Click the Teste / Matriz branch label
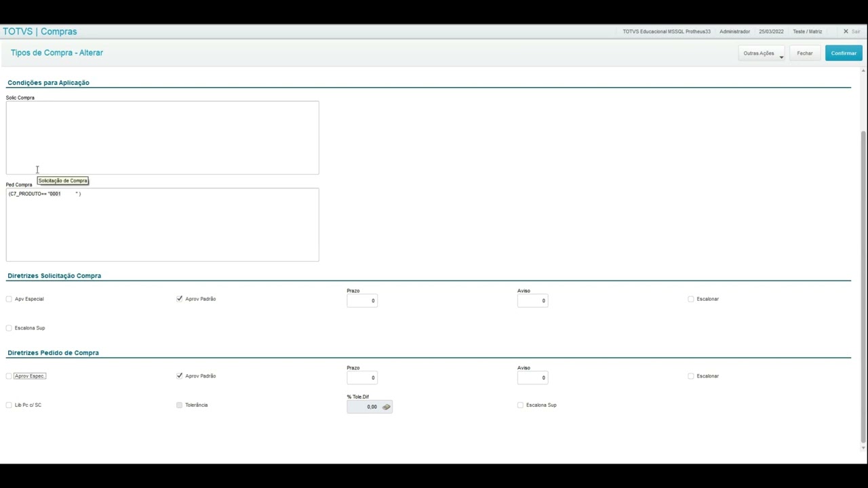Screen dimensions: 868x488 click(807, 32)
